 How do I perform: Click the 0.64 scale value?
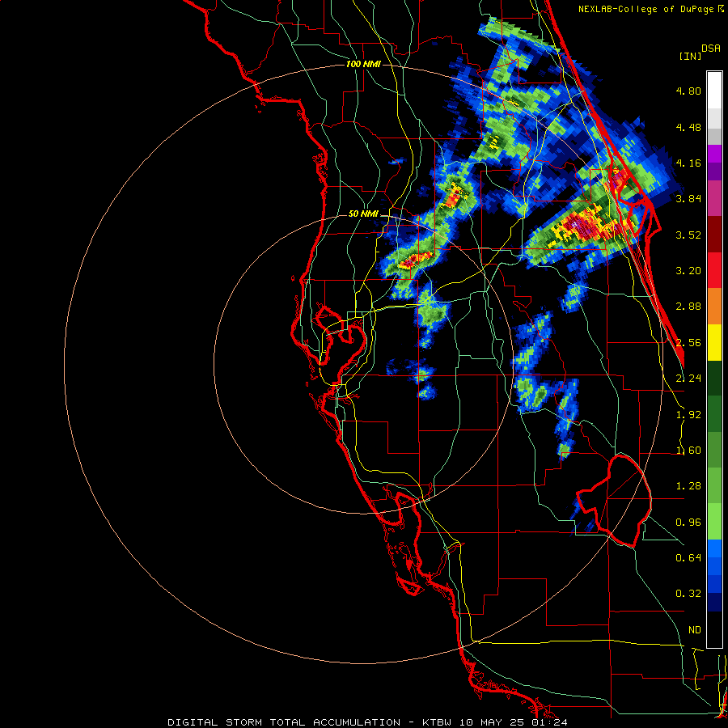point(688,558)
